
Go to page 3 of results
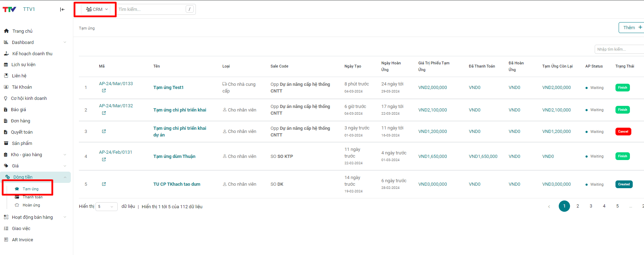[591, 206]
